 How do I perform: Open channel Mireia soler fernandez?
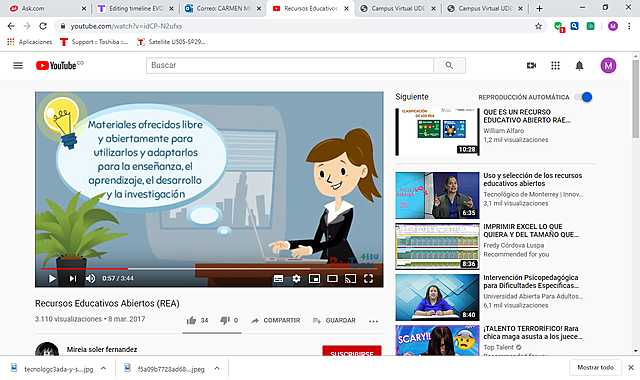[102, 349]
